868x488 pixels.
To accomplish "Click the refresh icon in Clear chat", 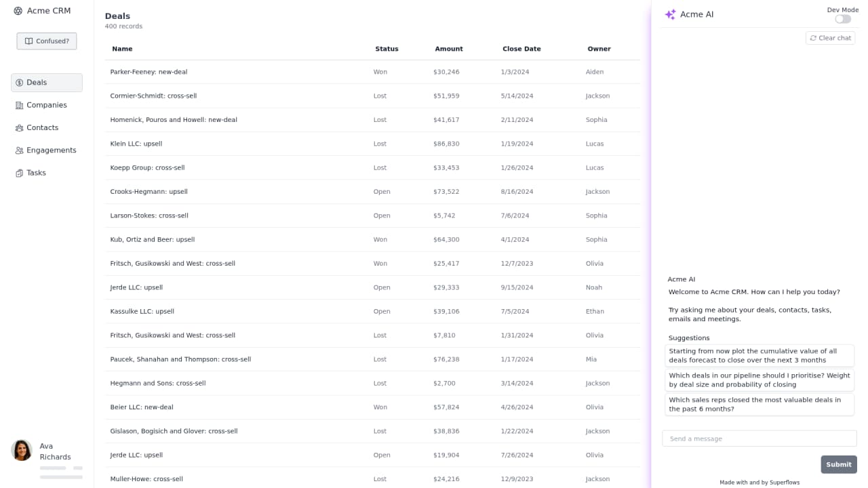I will 813,38.
